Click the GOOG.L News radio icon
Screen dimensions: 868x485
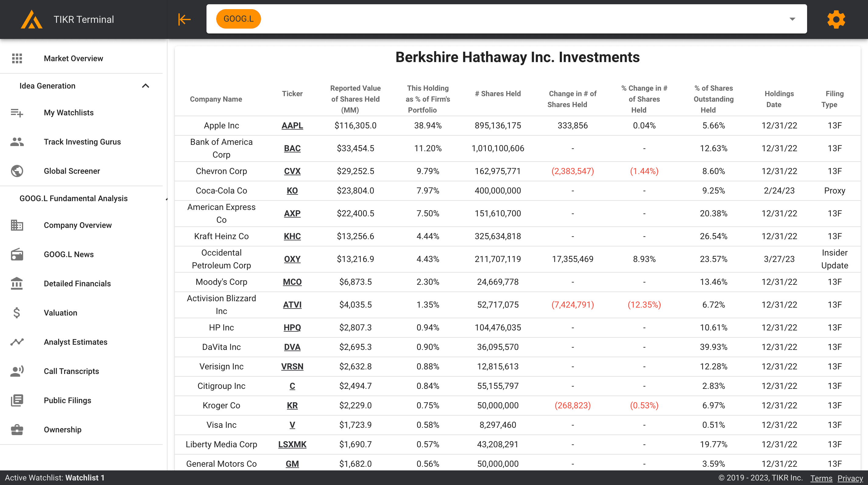[17, 254]
